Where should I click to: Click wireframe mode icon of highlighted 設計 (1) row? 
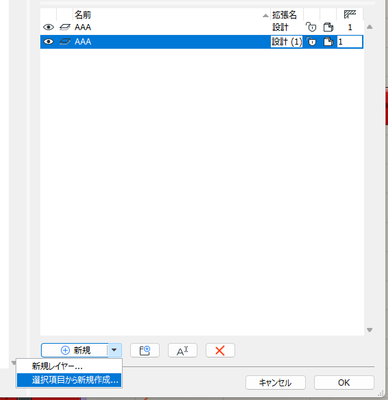tap(65, 42)
